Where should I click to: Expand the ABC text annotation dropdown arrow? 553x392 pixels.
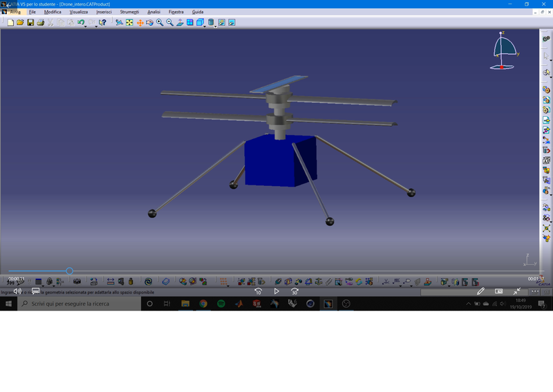point(401,286)
